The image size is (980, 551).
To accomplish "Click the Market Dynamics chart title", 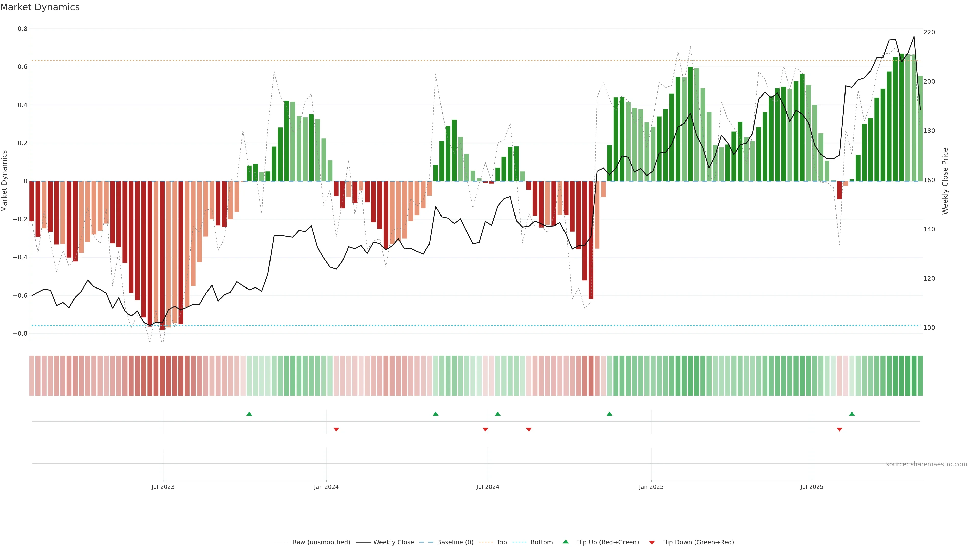I will [x=40, y=7].
